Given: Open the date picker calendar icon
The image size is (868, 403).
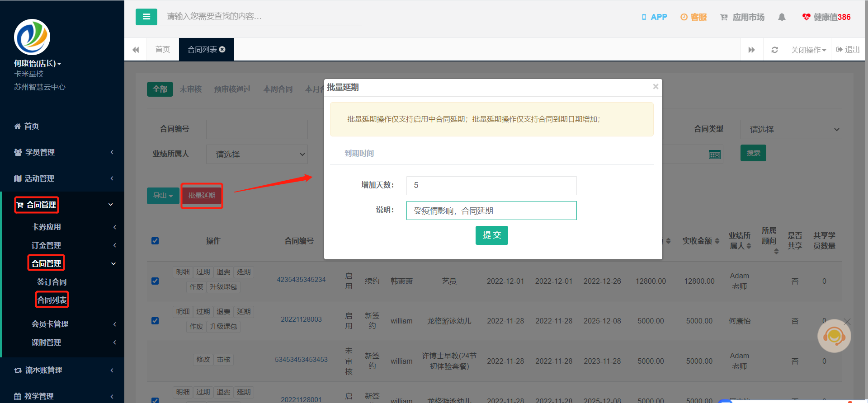Looking at the screenshot, I should [715, 155].
